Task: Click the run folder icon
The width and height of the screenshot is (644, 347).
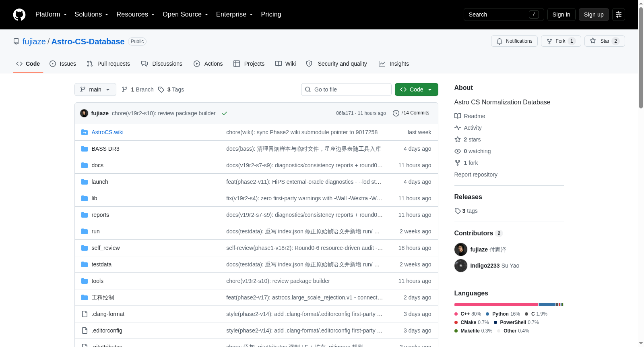Action: click(x=85, y=231)
